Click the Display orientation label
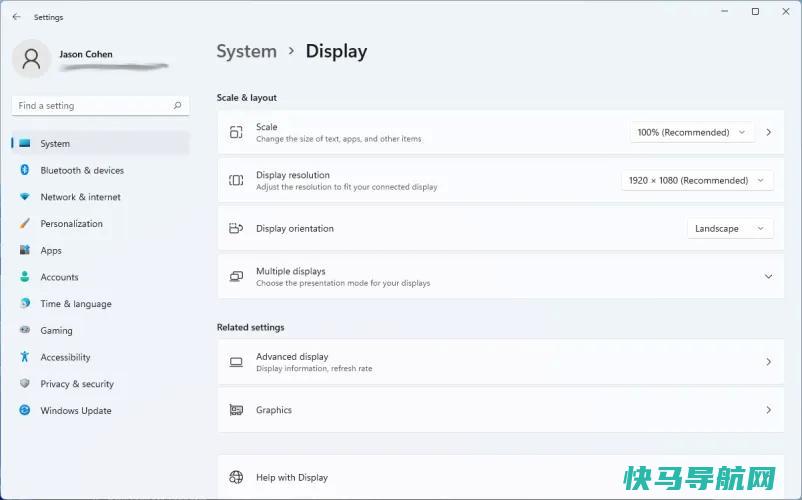 point(295,229)
